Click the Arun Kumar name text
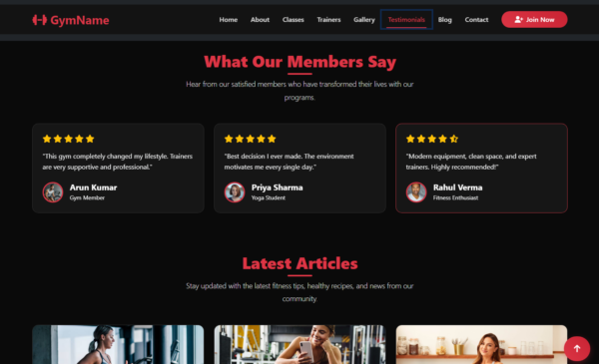Image resolution: width=599 pixels, height=364 pixels. pos(93,187)
